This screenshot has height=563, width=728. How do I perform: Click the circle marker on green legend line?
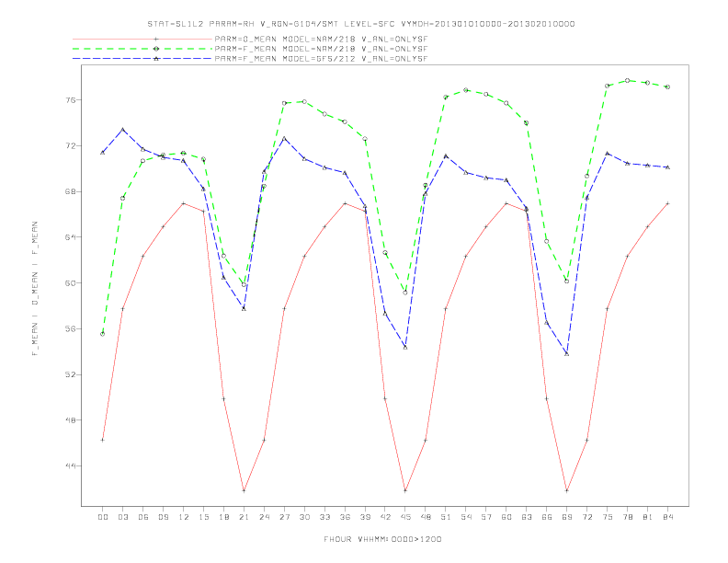[x=156, y=49]
